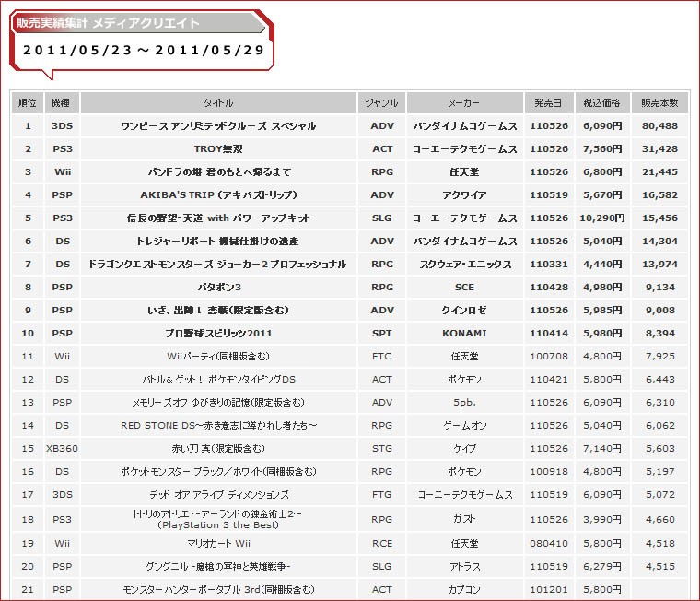700x601 pixels.
Task: Click the maker name カプコン
Action: click(464, 589)
